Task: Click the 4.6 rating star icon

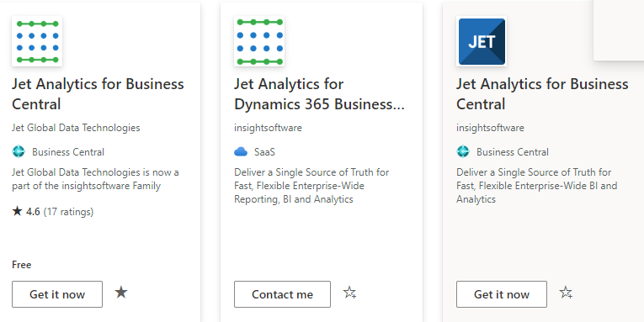Action: coord(17,211)
